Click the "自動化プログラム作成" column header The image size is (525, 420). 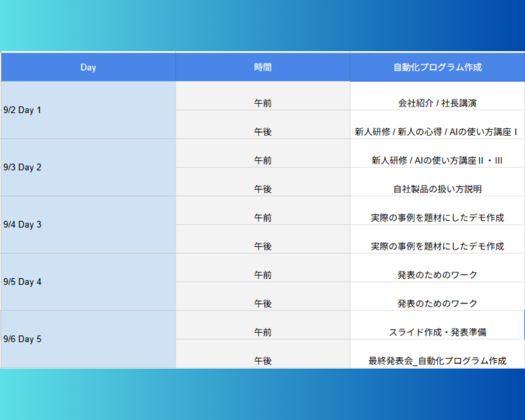pyautogui.click(x=437, y=67)
